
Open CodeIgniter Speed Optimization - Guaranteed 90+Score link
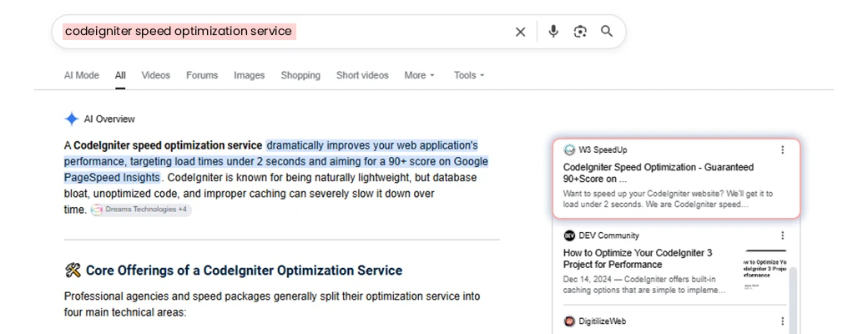(659, 173)
